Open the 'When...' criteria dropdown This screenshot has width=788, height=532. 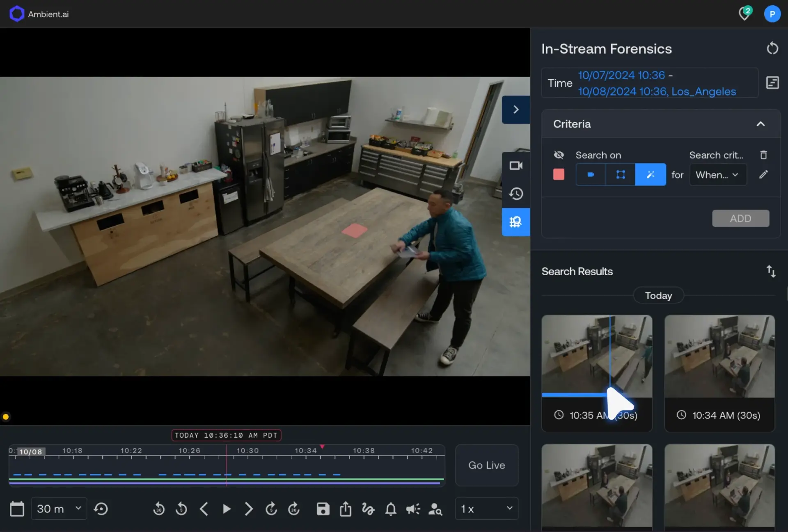click(x=717, y=174)
